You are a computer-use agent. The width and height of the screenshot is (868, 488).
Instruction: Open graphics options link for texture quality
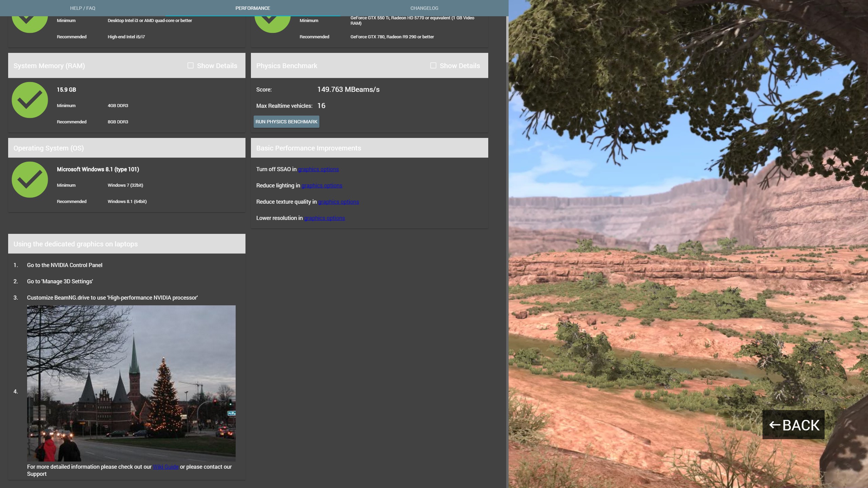pyautogui.click(x=338, y=202)
